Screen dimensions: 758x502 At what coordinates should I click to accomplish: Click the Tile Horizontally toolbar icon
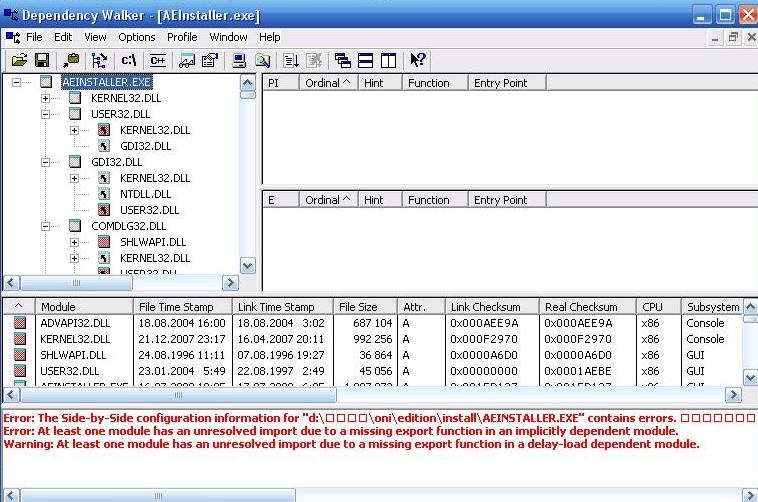pyautogui.click(x=366, y=60)
